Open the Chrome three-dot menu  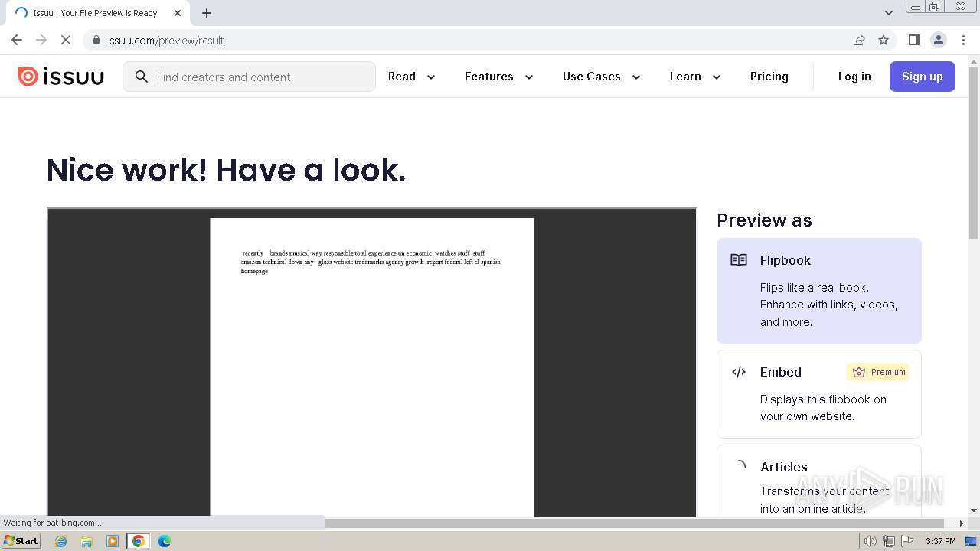(963, 40)
